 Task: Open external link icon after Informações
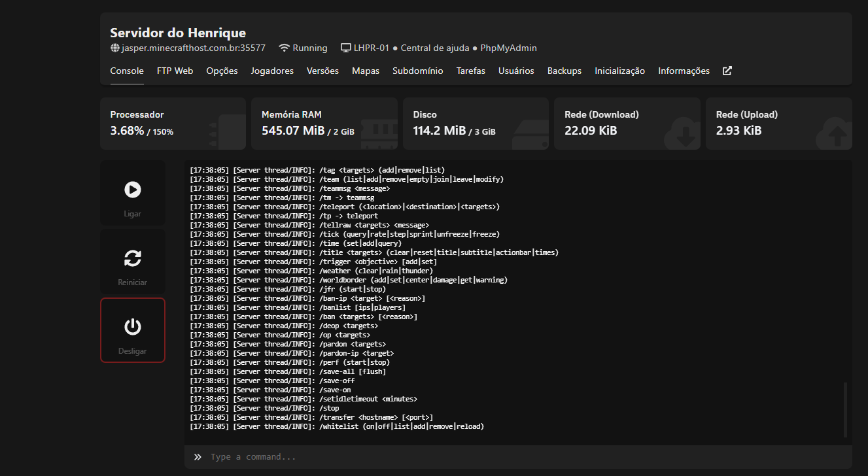click(x=727, y=71)
